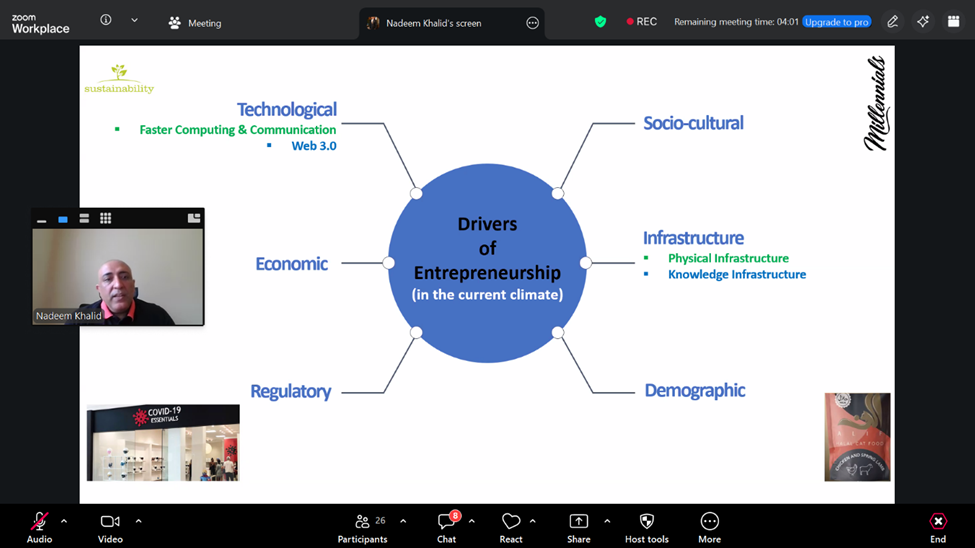
Task: Open options on Nadeem Khalid's screen tab
Action: 532,23
